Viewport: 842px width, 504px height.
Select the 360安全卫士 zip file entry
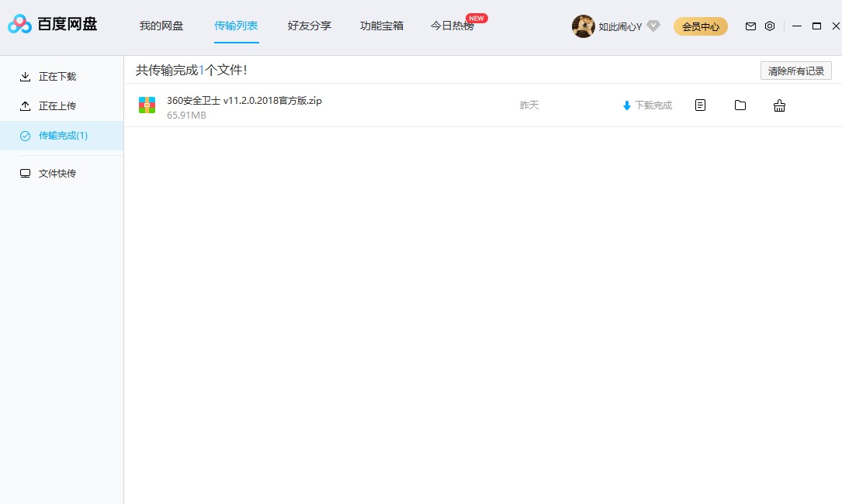coord(244,100)
